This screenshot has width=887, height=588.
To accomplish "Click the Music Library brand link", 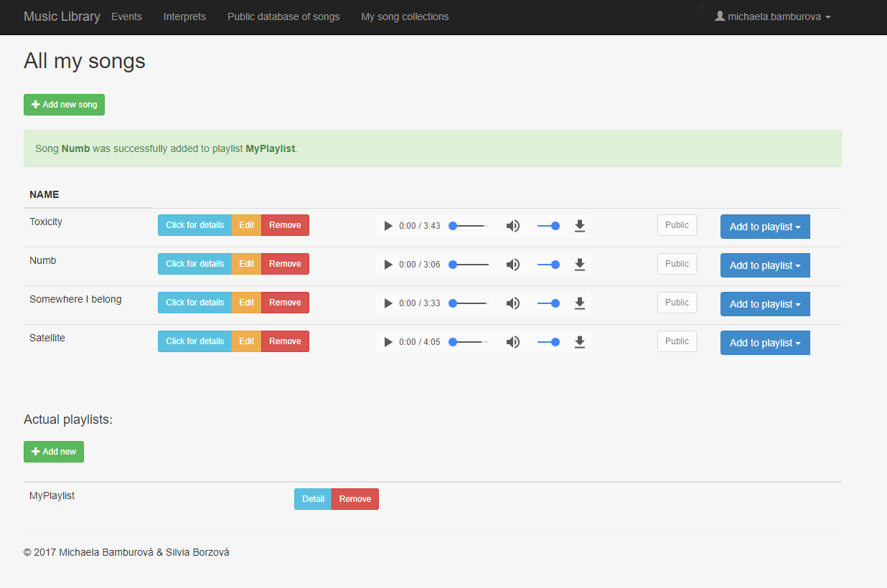I will pyautogui.click(x=62, y=16).
